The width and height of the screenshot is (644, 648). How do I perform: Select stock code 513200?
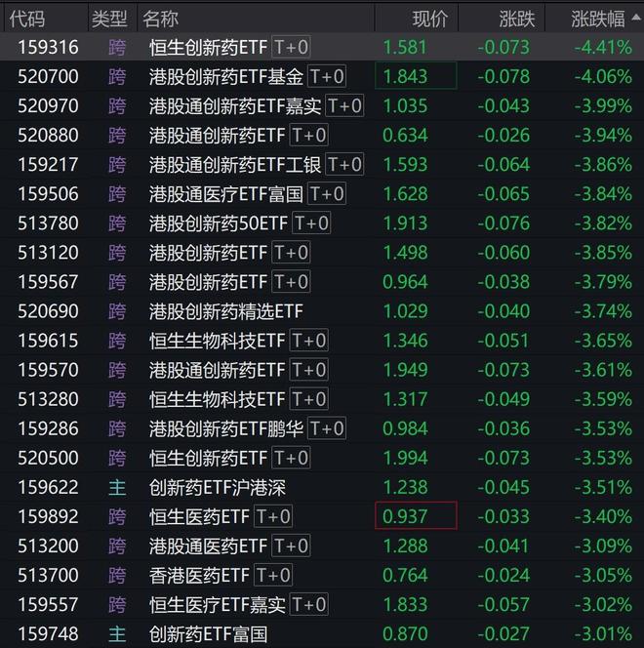pyautogui.click(x=48, y=546)
